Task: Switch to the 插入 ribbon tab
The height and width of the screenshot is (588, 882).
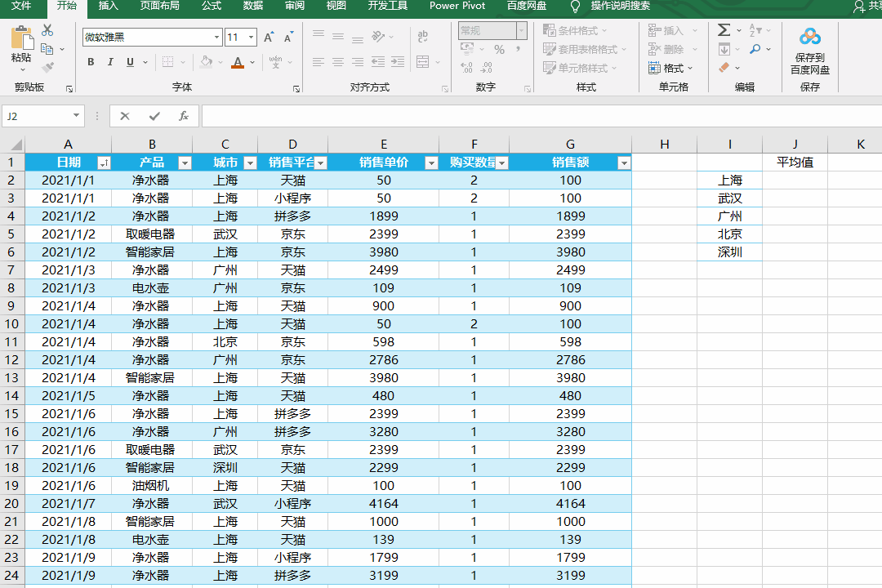Action: (108, 6)
